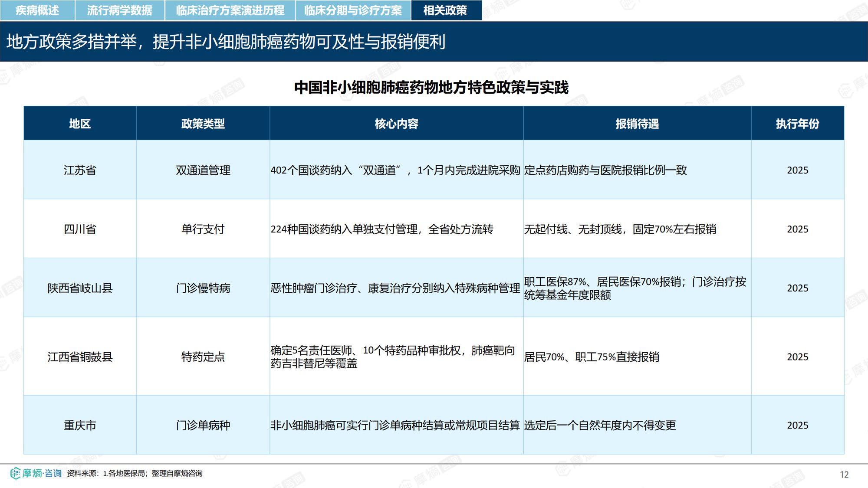
Task: Click table title 中国非小细胞肺癌药物地方特色政策与实践
Action: tap(431, 88)
